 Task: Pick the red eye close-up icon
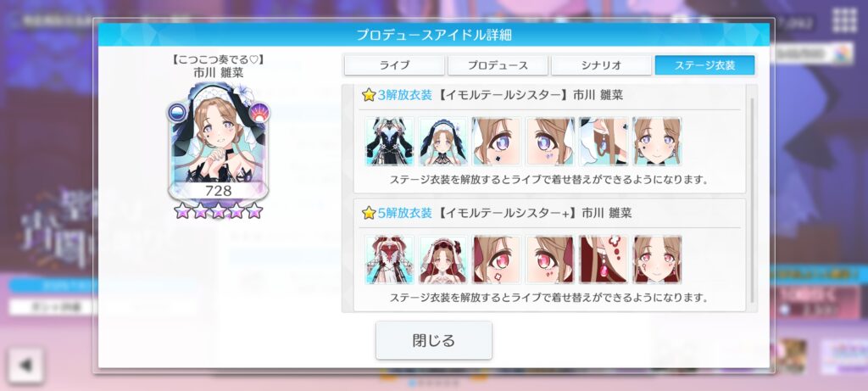pos(497,260)
